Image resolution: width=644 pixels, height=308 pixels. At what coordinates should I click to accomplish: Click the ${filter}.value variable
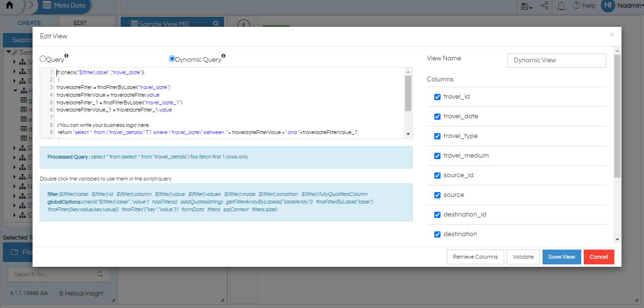point(170,194)
